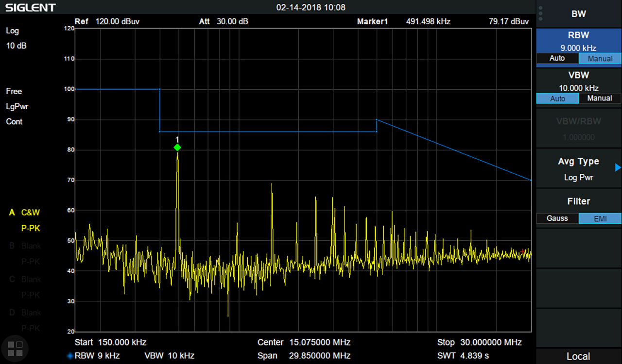Open the BW menu header
The image size is (622, 364).
(x=578, y=14)
